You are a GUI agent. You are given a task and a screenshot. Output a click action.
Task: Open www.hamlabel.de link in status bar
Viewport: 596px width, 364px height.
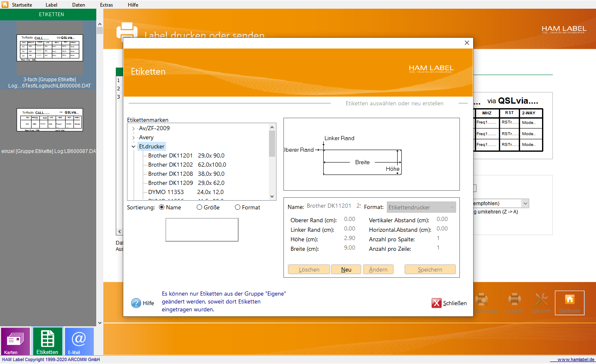(576, 359)
